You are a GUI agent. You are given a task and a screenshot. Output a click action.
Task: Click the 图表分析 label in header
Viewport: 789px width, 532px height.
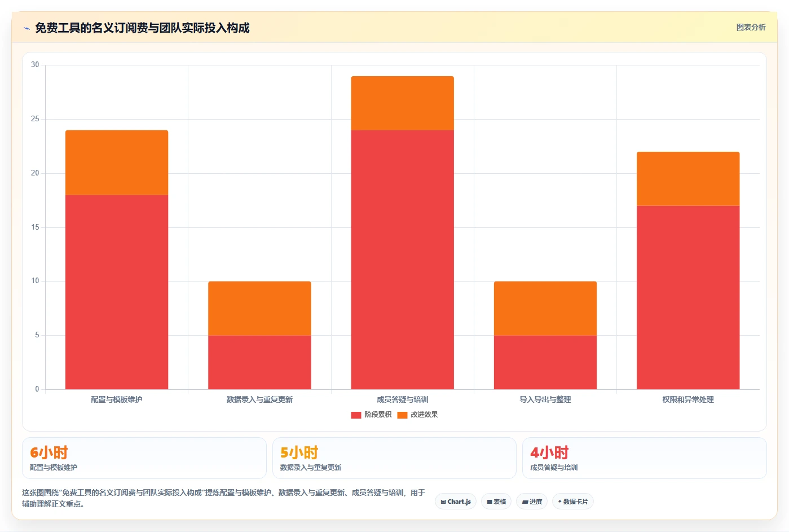[751, 27]
